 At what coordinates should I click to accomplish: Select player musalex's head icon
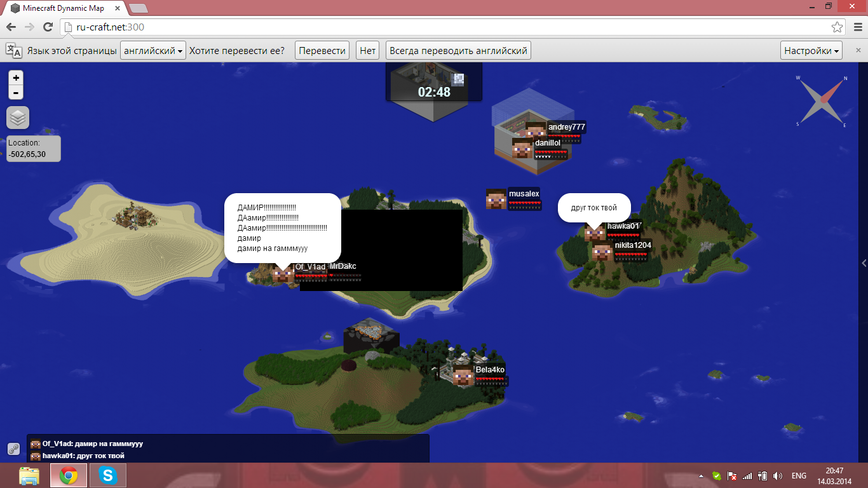[496, 199]
